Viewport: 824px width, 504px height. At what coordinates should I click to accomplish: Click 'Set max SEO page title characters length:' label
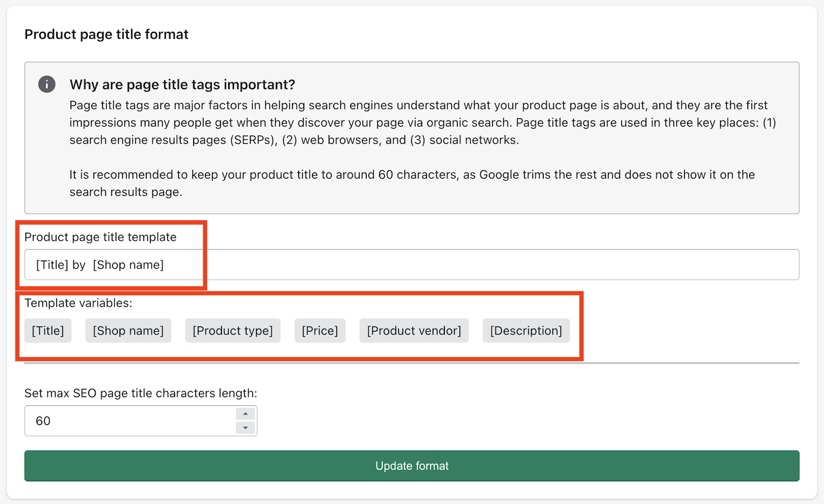(x=141, y=393)
